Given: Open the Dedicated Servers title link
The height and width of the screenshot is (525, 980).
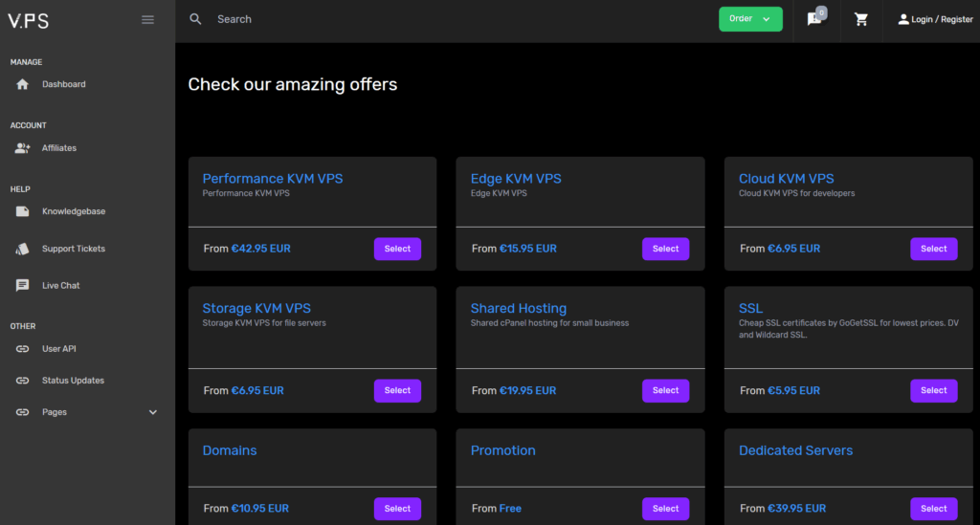Looking at the screenshot, I should coord(795,450).
